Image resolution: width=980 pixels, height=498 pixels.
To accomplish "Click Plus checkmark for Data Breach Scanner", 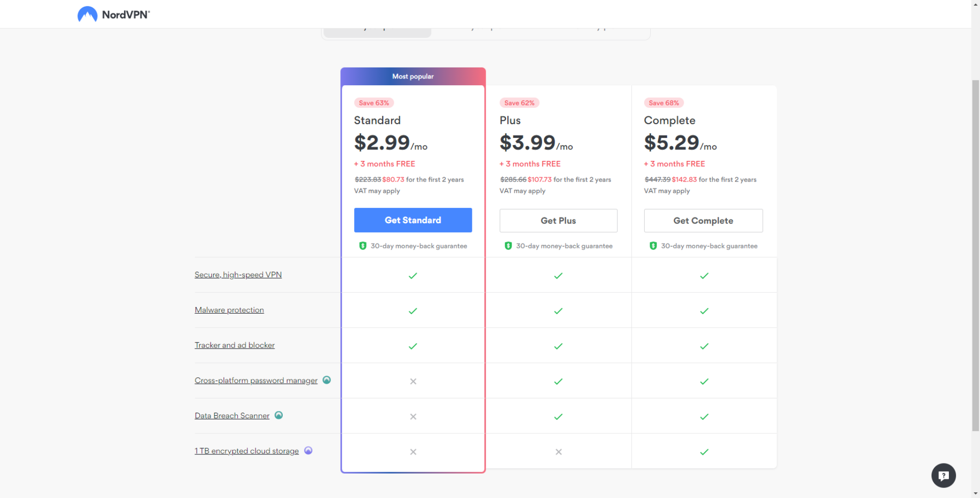I will pyautogui.click(x=558, y=417).
